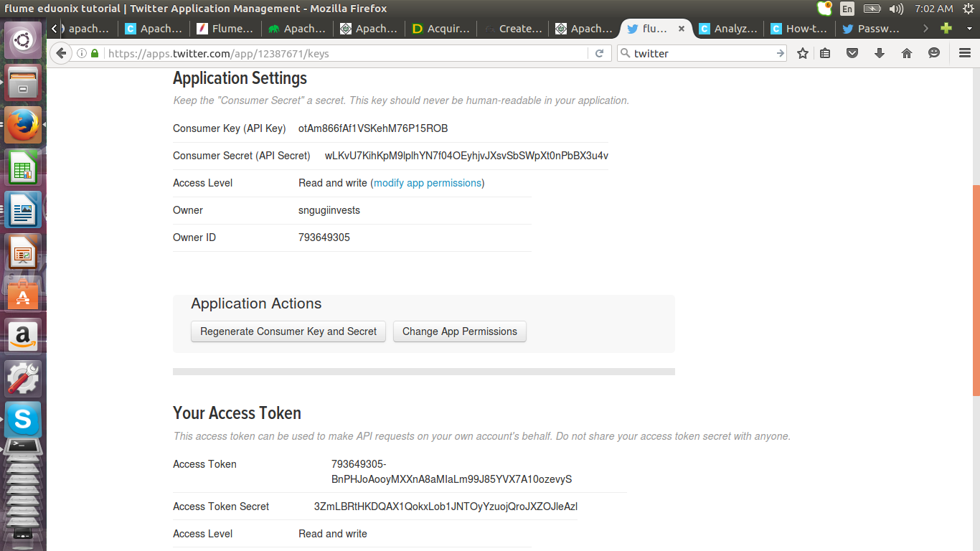Switch to the 'Create...' tab
The height and width of the screenshot is (551, 980).
click(x=513, y=29)
